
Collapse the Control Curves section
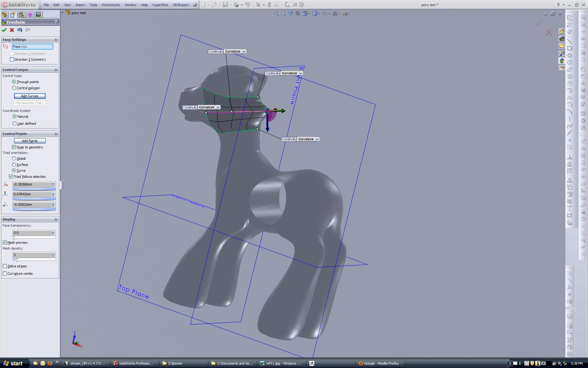56,70
